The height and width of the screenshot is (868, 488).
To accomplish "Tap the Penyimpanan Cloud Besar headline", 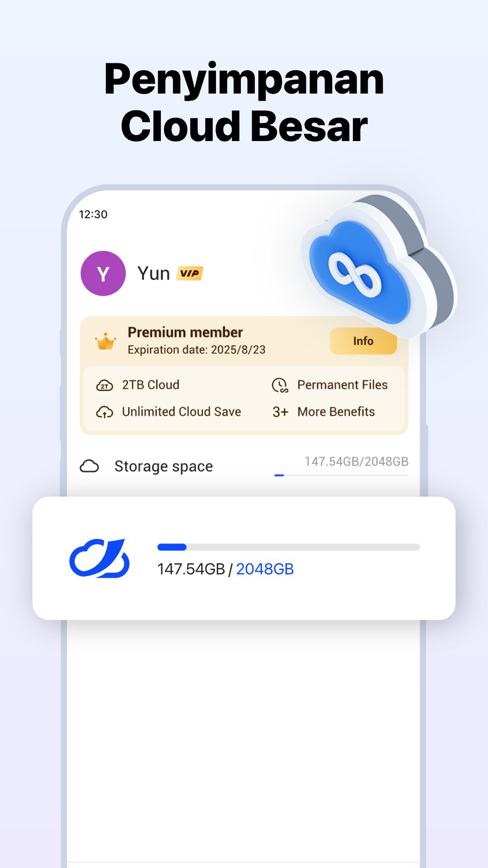I will coord(244,103).
